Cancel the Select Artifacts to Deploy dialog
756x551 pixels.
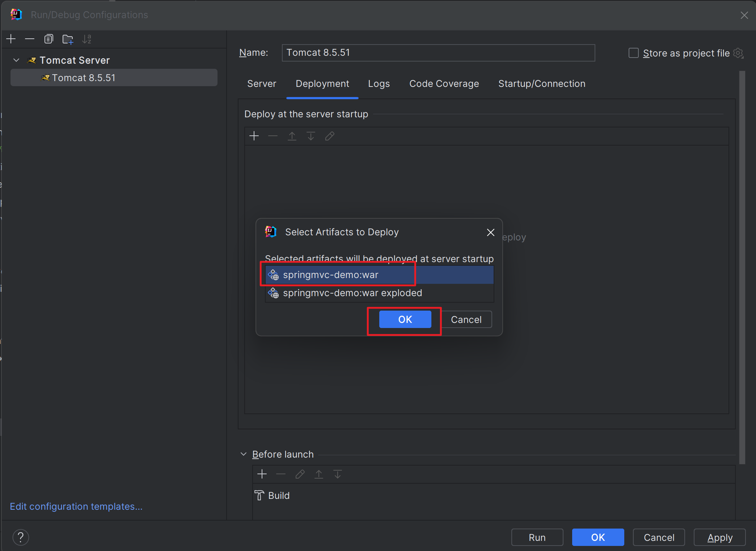click(x=466, y=319)
